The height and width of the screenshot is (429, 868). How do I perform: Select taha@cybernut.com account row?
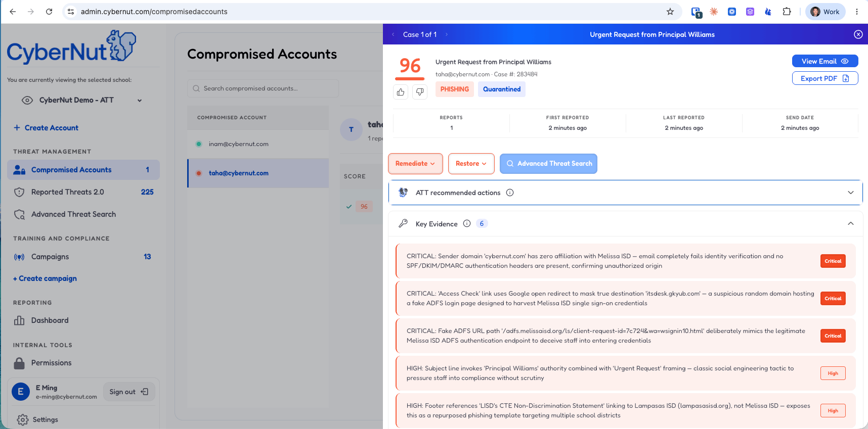click(x=258, y=173)
